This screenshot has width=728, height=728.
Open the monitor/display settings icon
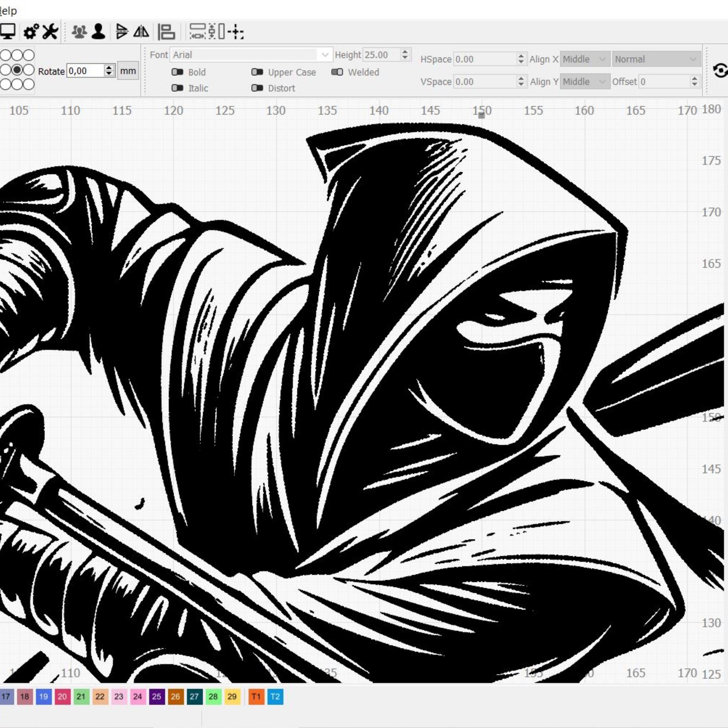pyautogui.click(x=8, y=33)
